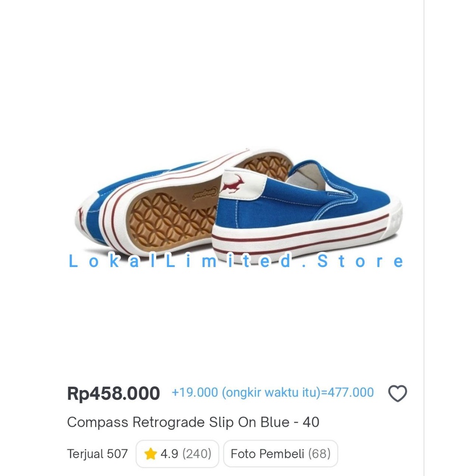The image size is (476, 476).
Task: Favorite the product using the heart outline icon
Action: coord(398,393)
